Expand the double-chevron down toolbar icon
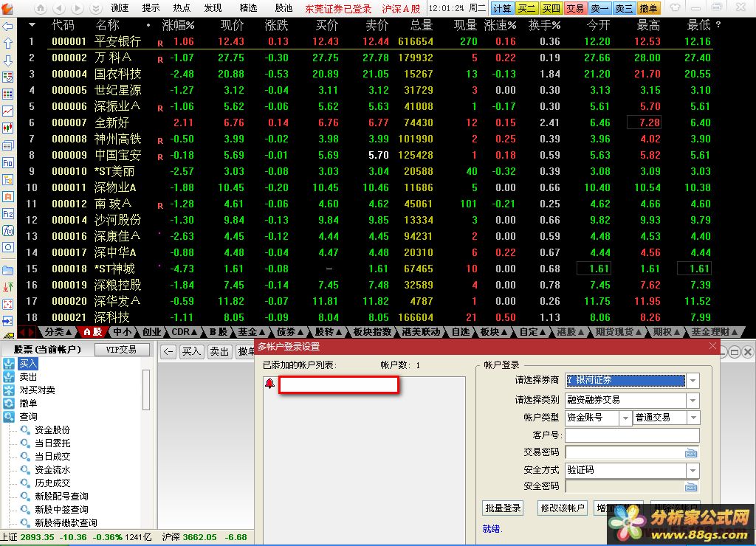The height and width of the screenshot is (546, 756). [95, 8]
